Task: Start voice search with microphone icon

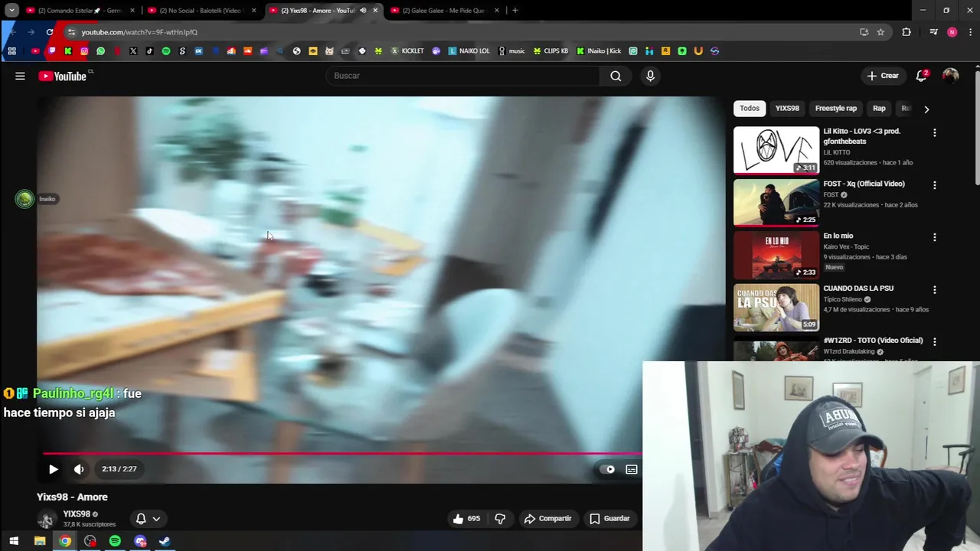Action: coord(650,76)
